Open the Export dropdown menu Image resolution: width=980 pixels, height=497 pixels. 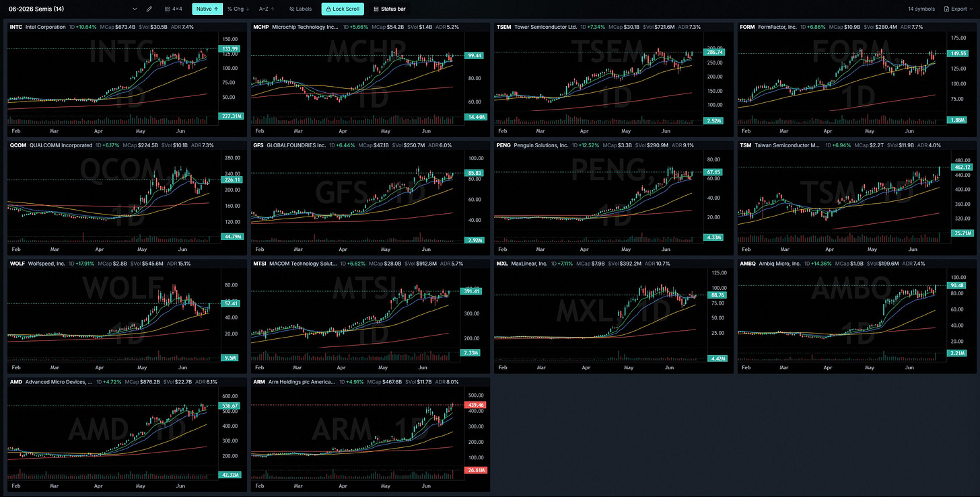(x=959, y=9)
